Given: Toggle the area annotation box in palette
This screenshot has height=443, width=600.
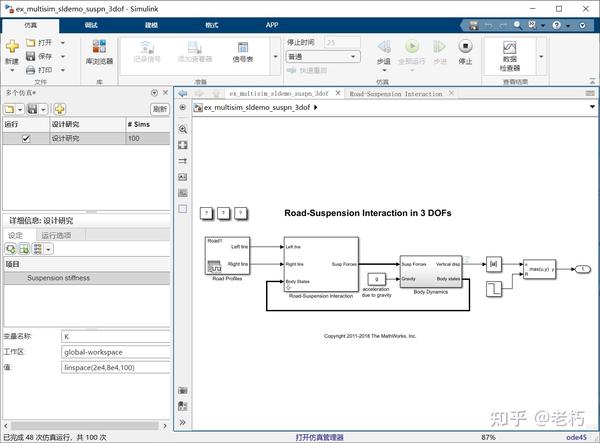Looking at the screenshot, I should (183, 209).
